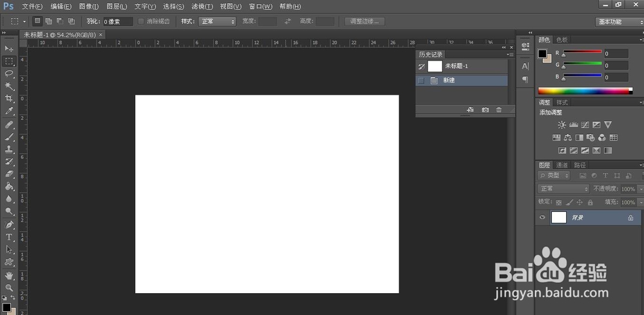Expand the collapsed toolbox with double arrows

4,33
